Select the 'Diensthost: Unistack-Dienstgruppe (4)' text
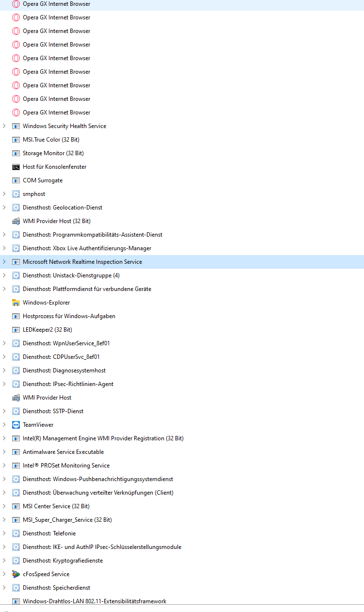The image size is (364, 612). [x=71, y=275]
